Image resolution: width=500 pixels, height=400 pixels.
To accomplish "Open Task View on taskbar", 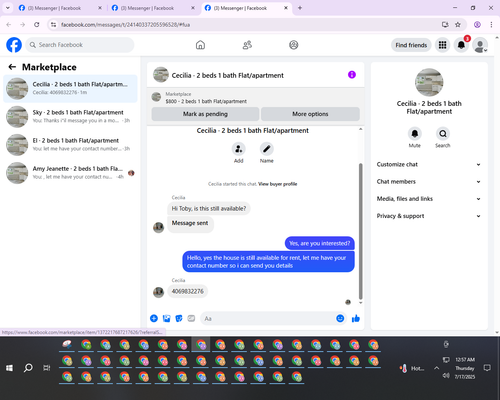I will point(47,368).
